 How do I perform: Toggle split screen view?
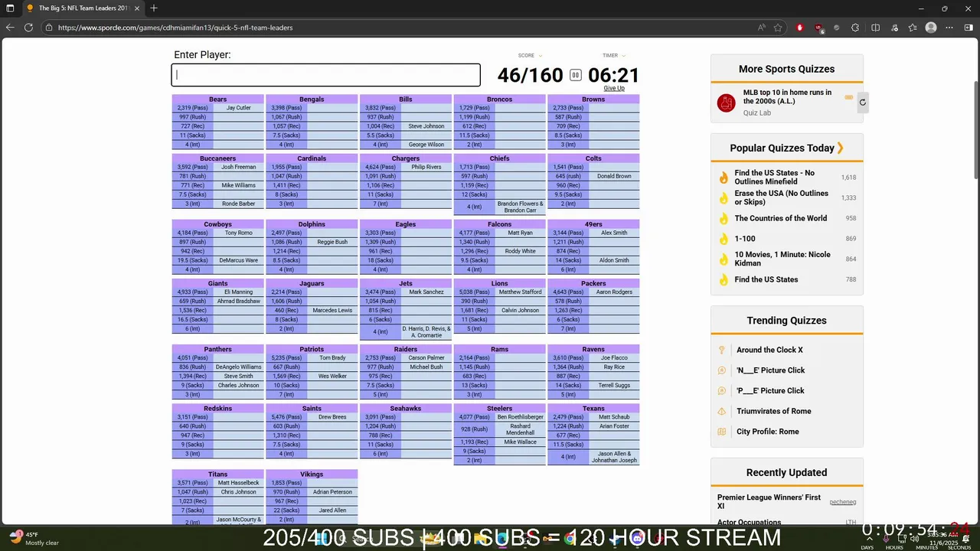pyautogui.click(x=876, y=28)
